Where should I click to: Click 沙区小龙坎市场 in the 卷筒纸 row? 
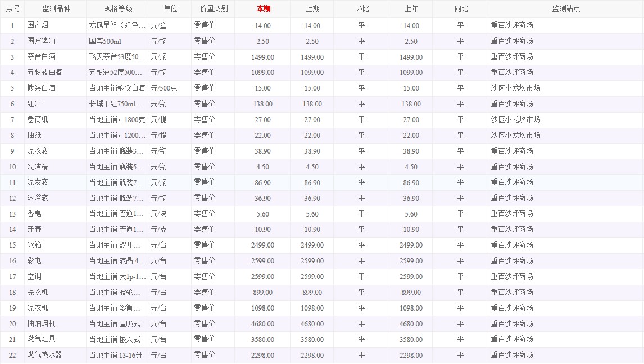(x=515, y=120)
